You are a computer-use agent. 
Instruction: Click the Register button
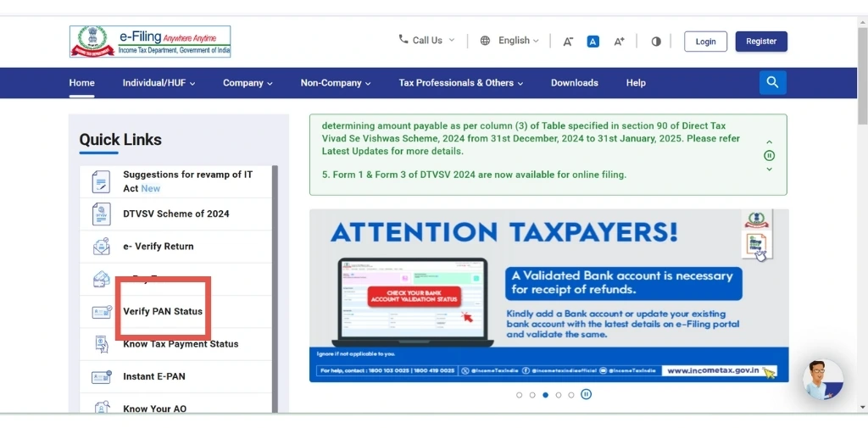761,42
